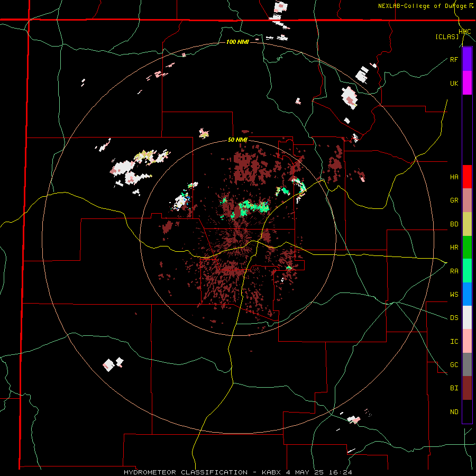Image resolution: width=476 pixels, height=476 pixels.
Task: Select the HR legend label
Action: 454,248
